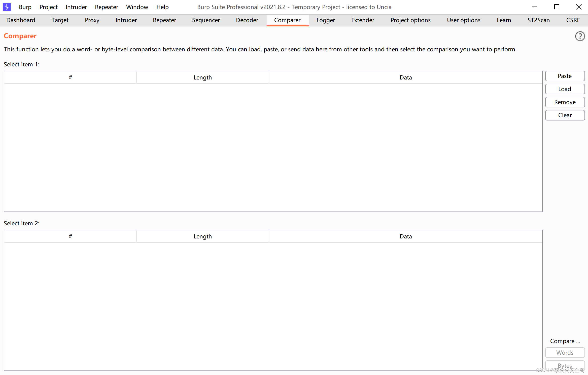Click the Remove button

tap(565, 102)
